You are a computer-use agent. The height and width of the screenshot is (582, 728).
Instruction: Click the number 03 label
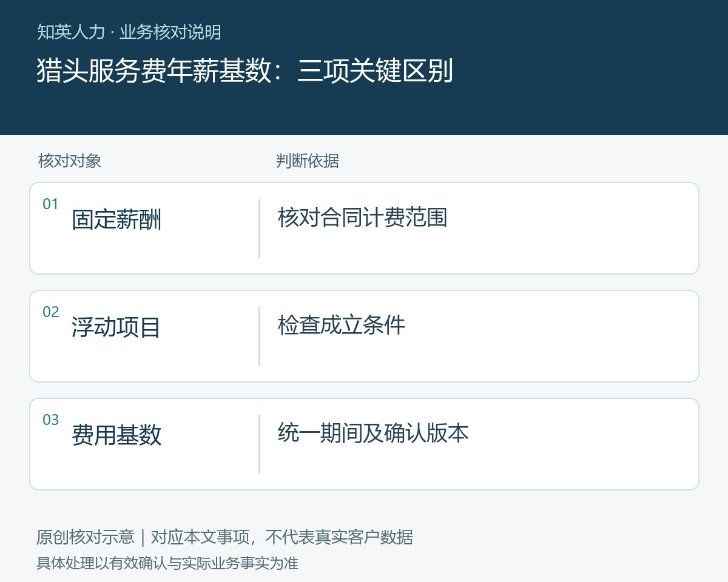coord(50,420)
